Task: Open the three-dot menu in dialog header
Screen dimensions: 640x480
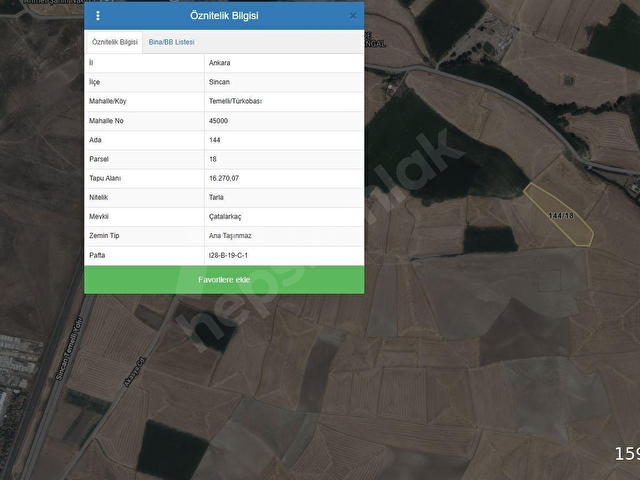Action: click(98, 16)
